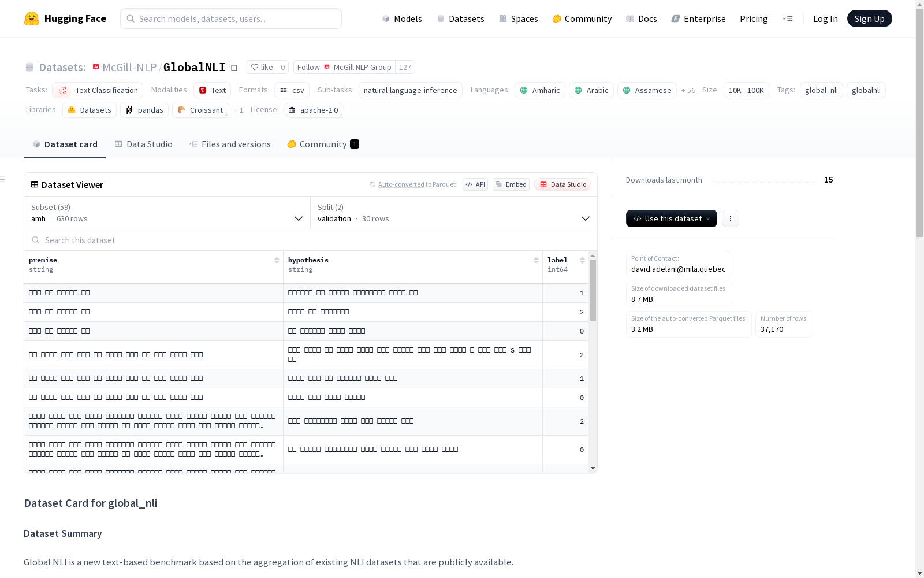924x578 pixels.
Task: Focus the search models, datasets, users field
Action: [x=231, y=18]
